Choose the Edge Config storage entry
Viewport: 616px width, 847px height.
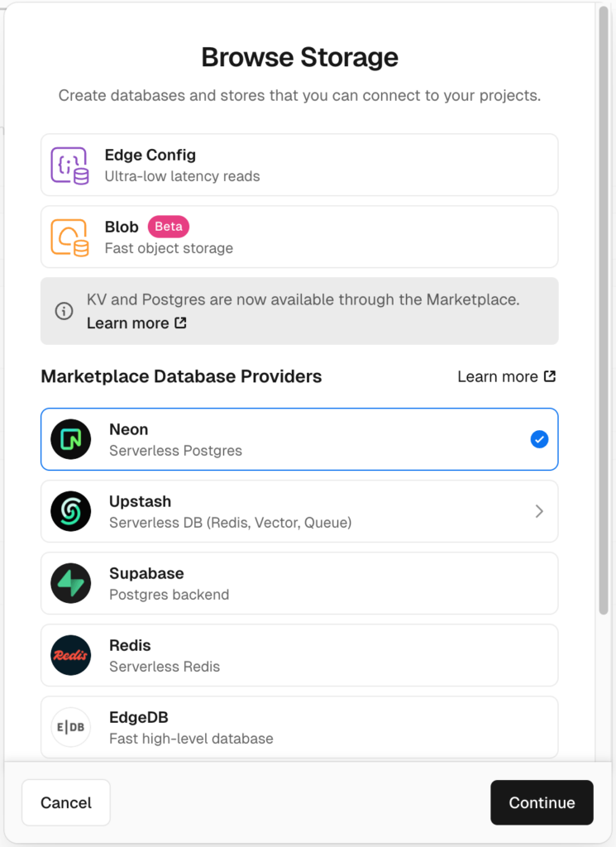[299, 165]
